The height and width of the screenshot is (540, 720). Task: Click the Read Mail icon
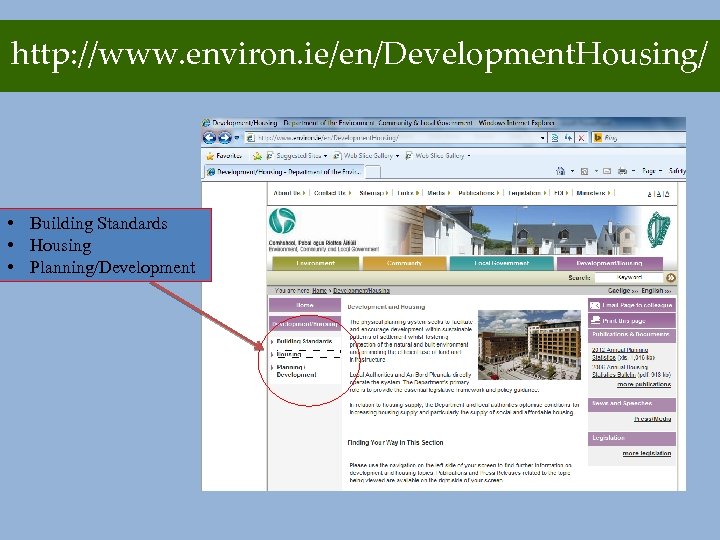pos(607,171)
